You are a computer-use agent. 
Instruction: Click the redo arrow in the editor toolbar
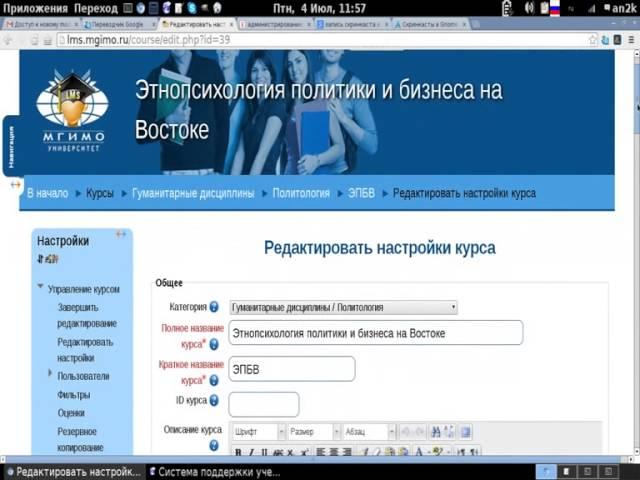point(418,432)
